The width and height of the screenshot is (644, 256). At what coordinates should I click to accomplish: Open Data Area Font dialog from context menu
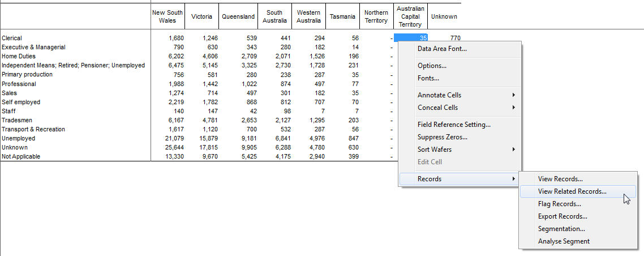[x=442, y=49]
